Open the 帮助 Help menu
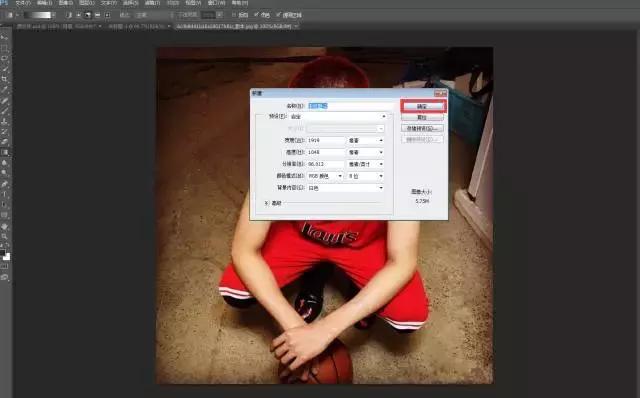Image resolution: width=640 pixels, height=398 pixels. (240, 3)
